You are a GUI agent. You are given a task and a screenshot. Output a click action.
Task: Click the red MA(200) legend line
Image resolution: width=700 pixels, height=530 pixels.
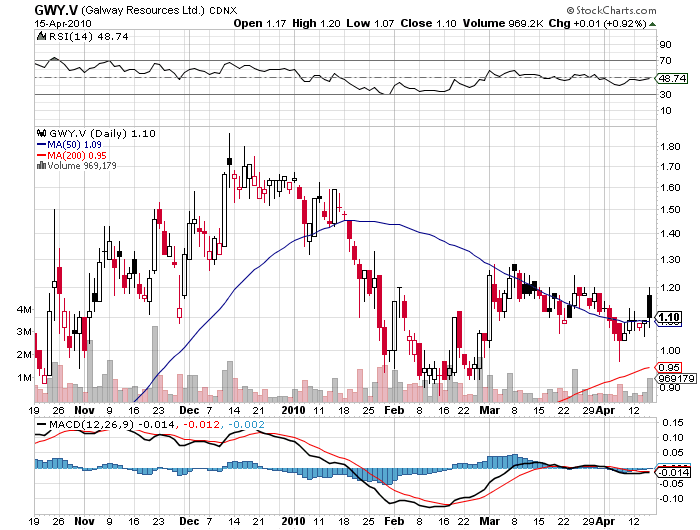42,155
